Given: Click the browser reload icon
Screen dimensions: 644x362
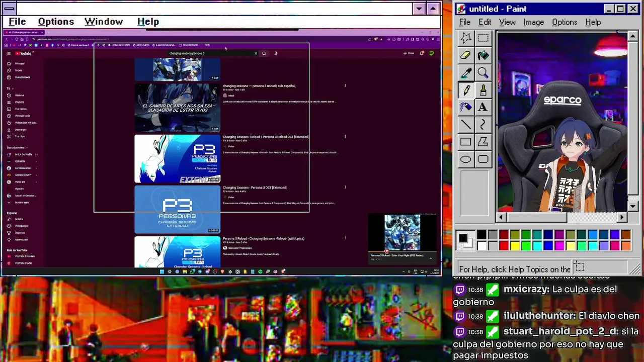Looking at the screenshot, I should 17,39.
